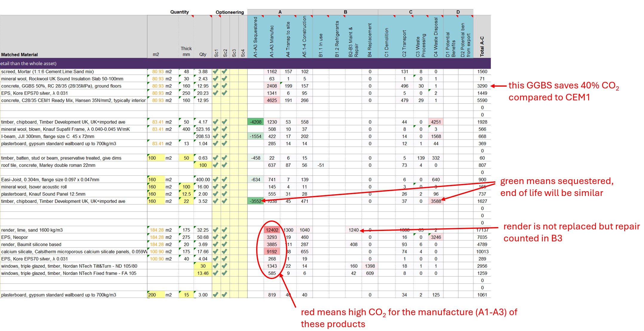
Task: Toggle Sc1 tick for concrete GGBS 50% row
Action: pyautogui.click(x=216, y=86)
